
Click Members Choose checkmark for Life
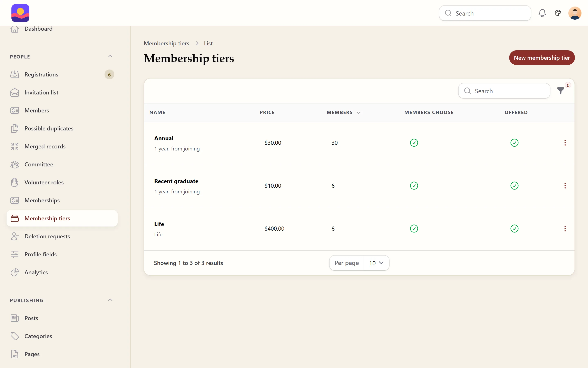pyautogui.click(x=414, y=229)
